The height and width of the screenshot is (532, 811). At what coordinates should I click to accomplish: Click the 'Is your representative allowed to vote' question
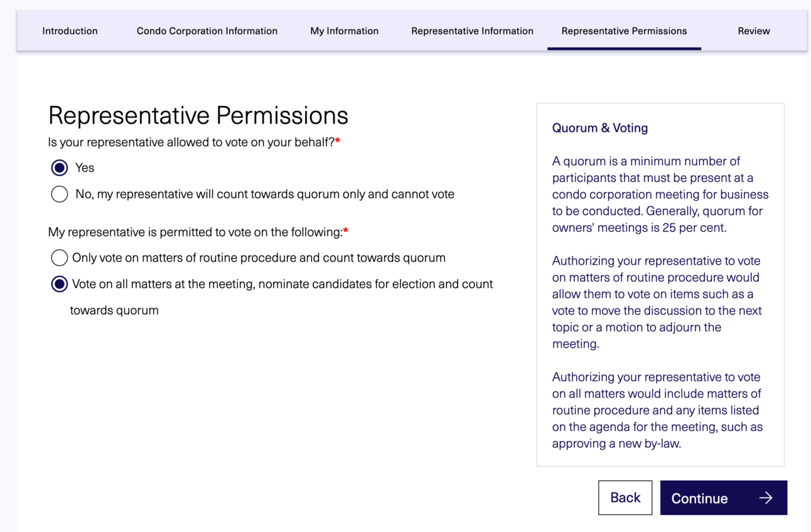point(191,142)
